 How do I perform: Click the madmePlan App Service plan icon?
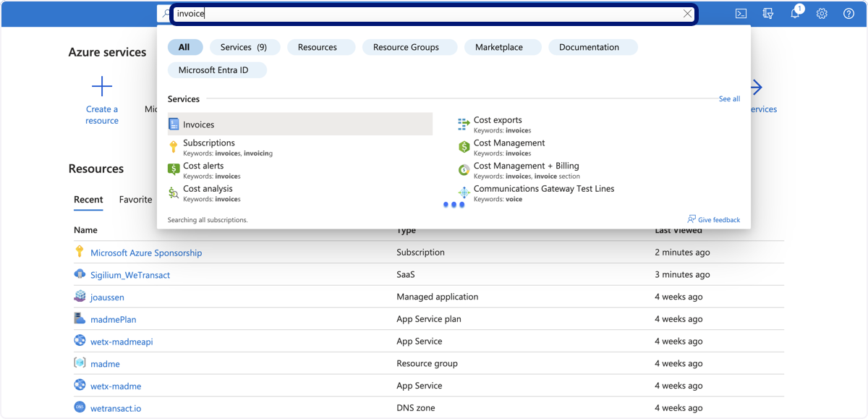(80, 318)
